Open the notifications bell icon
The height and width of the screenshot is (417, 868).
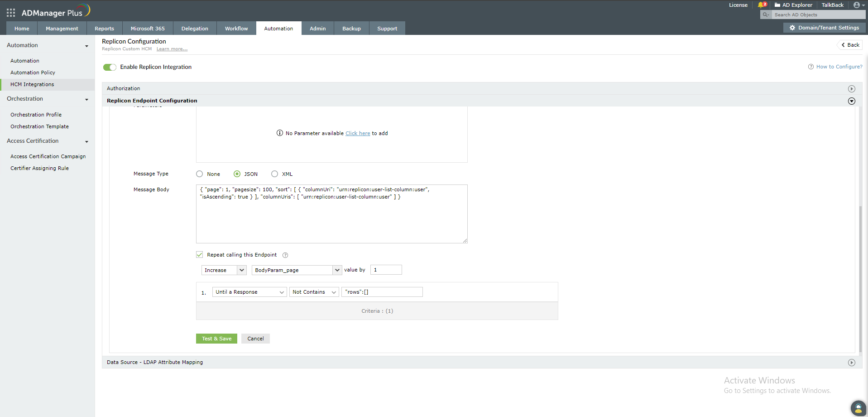click(762, 5)
